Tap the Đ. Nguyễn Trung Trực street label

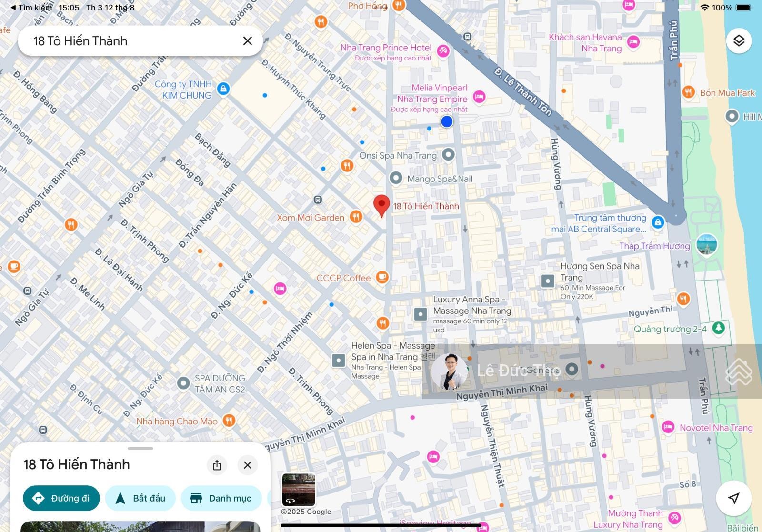(318, 62)
